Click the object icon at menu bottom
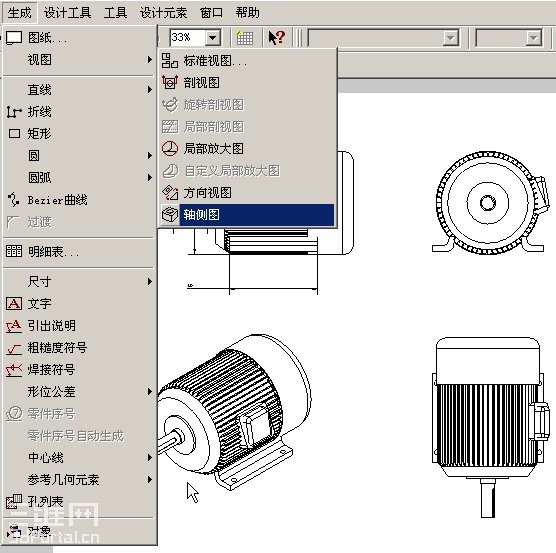Viewport: 556px width, 553px height. [15, 531]
